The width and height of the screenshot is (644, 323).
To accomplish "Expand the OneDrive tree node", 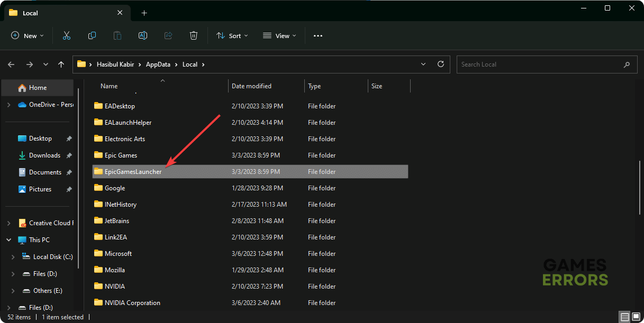I will (x=8, y=105).
